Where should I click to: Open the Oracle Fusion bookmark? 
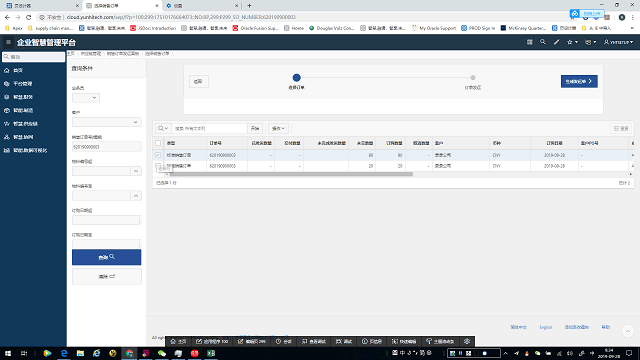256,28
